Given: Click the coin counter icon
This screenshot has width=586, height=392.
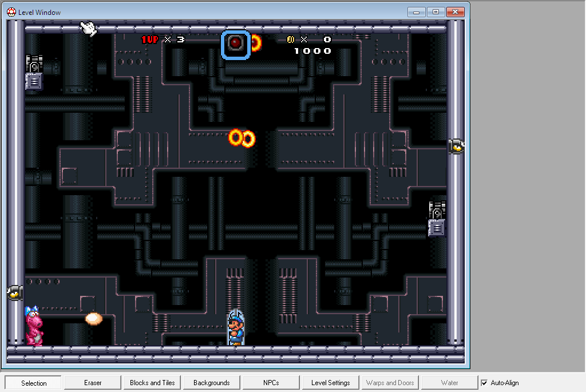Looking at the screenshot, I should [x=291, y=39].
